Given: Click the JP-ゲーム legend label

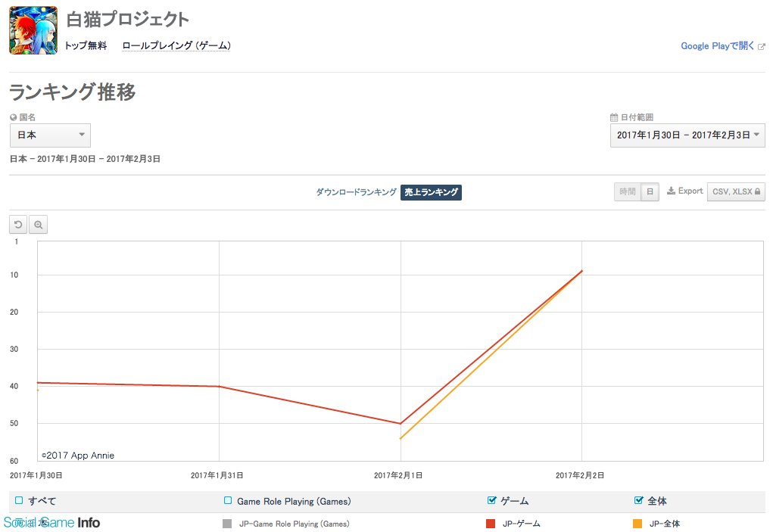Looking at the screenshot, I should click(521, 524).
